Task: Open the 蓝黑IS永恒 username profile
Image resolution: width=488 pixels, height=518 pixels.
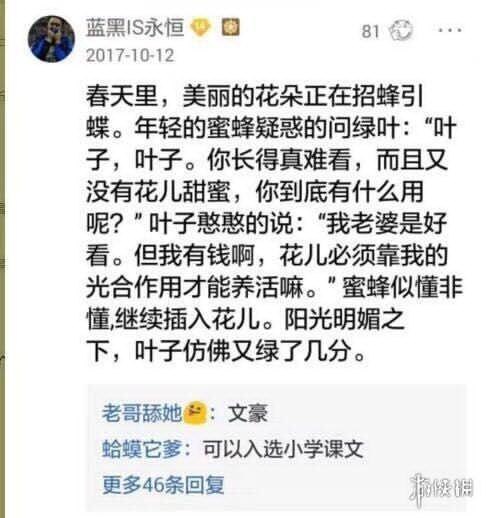Action: 135,27
